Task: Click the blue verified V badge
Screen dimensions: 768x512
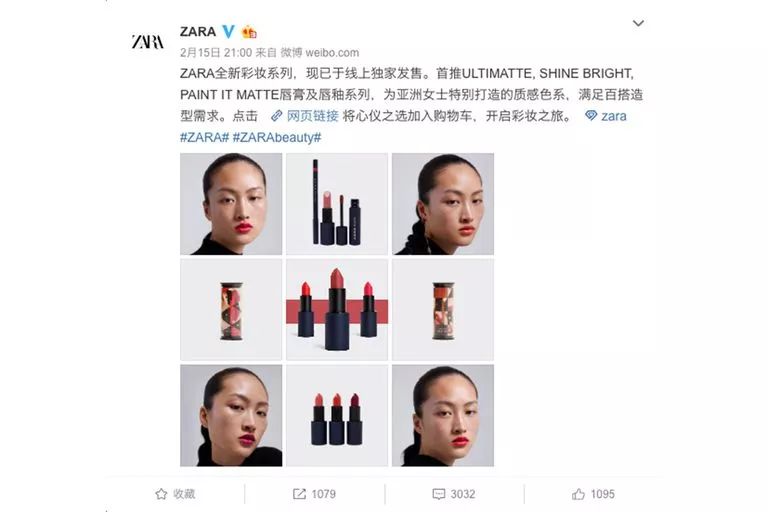Action: pyautogui.click(x=228, y=32)
